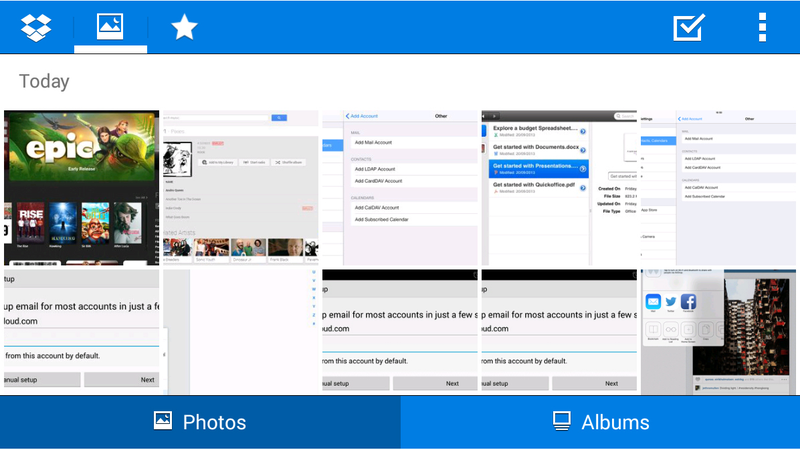800x450 pixels.
Task: Open the email setup thumbnail beside share sheet
Action: click(559, 332)
